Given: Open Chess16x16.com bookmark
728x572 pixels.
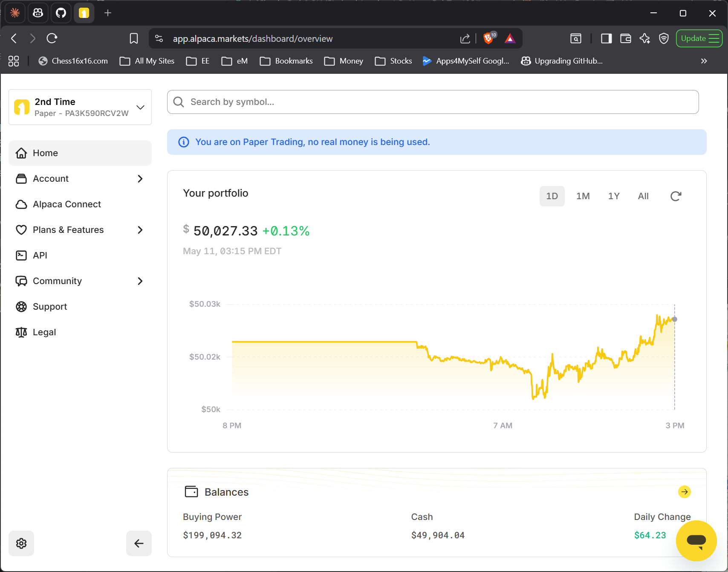Looking at the screenshot, I should coord(73,61).
